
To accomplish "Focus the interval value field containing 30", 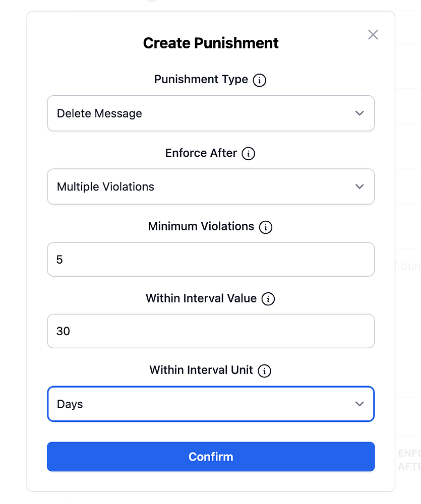I will click(211, 331).
